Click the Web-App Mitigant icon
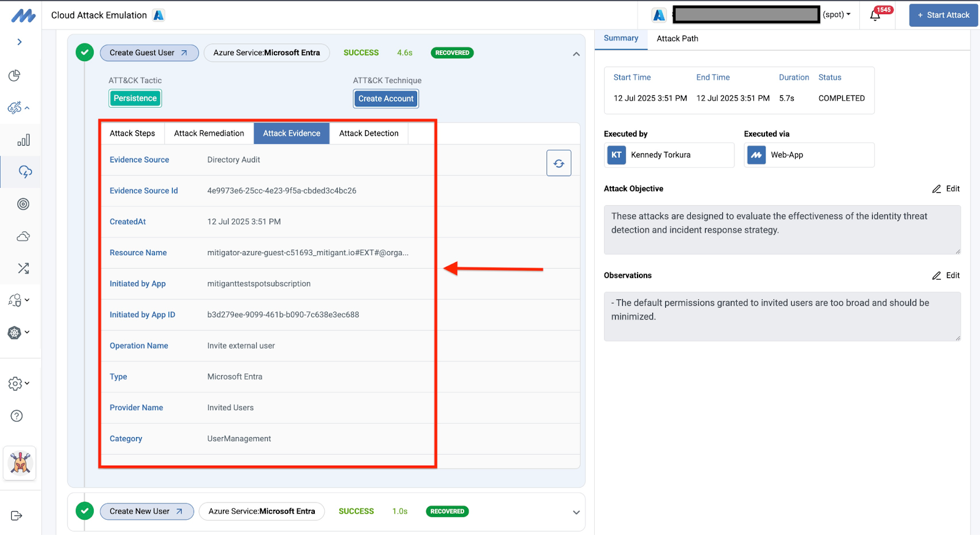 pos(756,155)
